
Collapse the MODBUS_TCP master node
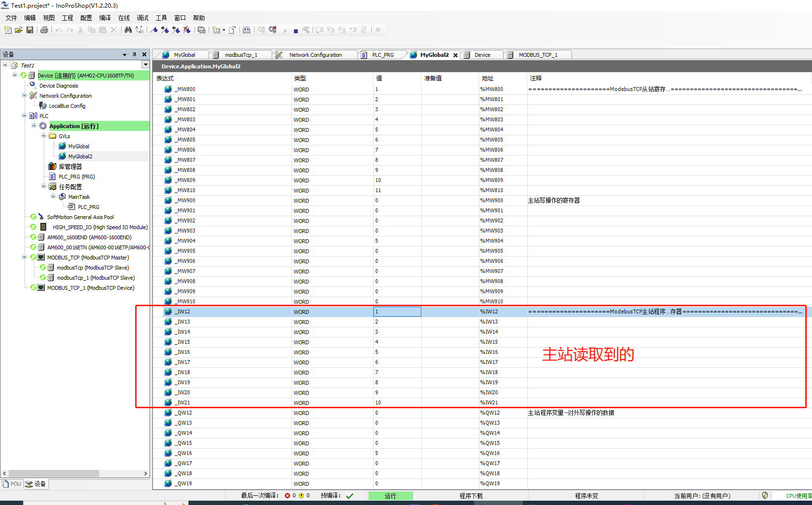[24, 257]
